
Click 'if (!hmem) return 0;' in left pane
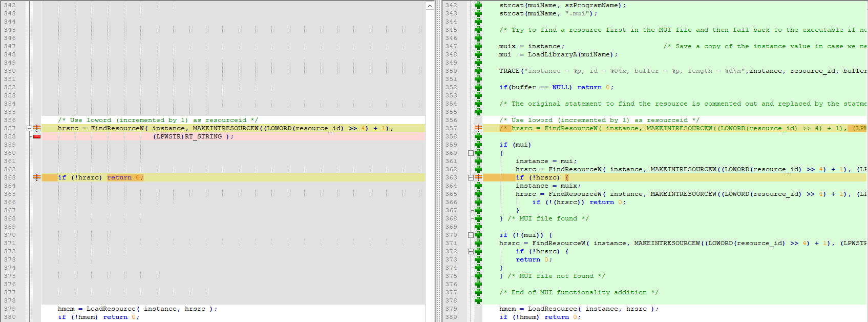(98, 317)
